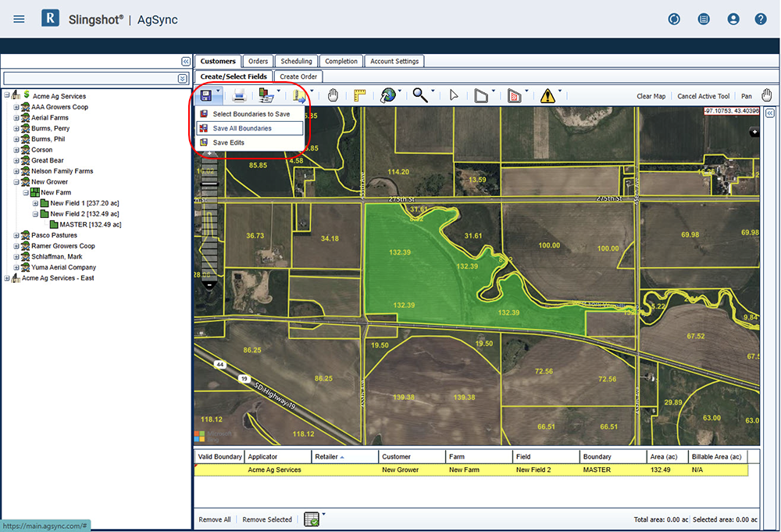
Task: Click the Billable Area (ac) column header
Action: [x=717, y=457]
